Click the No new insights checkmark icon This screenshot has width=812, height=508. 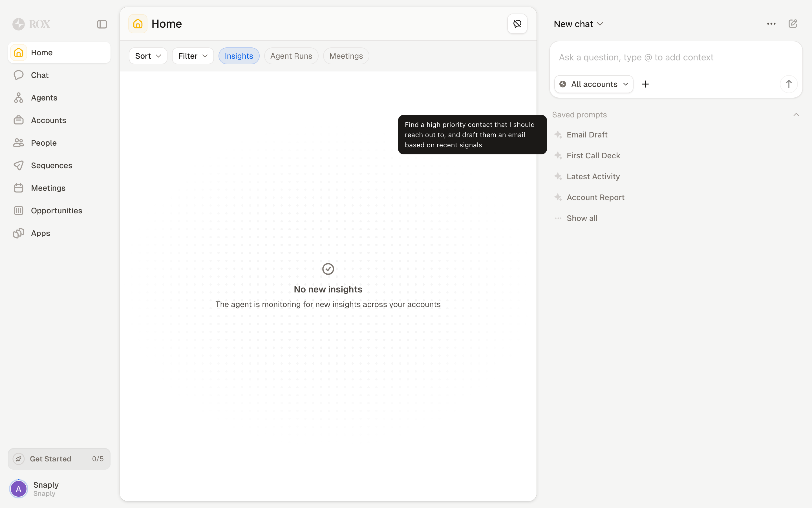click(x=328, y=269)
